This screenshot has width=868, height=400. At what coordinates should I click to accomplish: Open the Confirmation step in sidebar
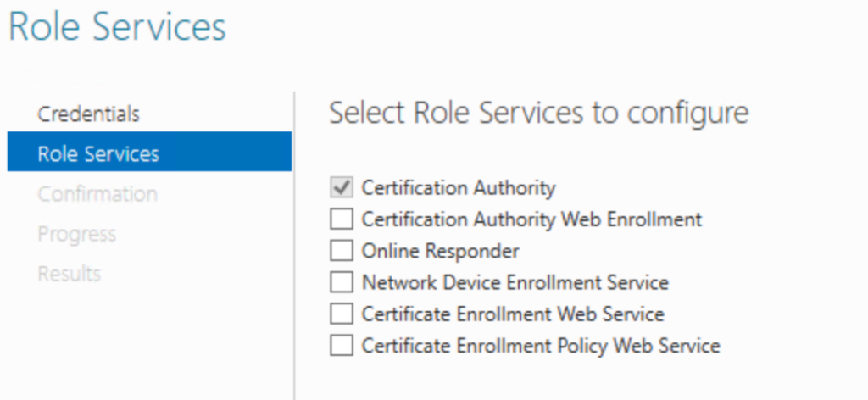coord(97,194)
